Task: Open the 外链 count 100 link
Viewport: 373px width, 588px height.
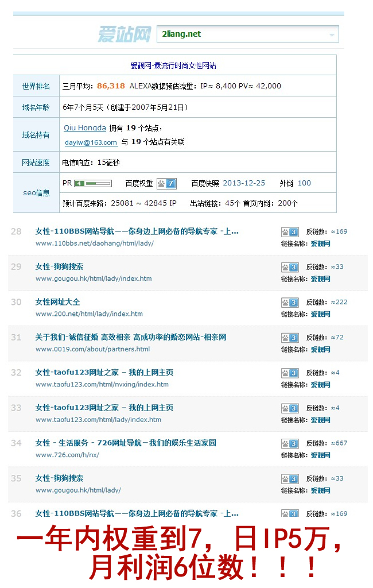Action: click(x=304, y=183)
